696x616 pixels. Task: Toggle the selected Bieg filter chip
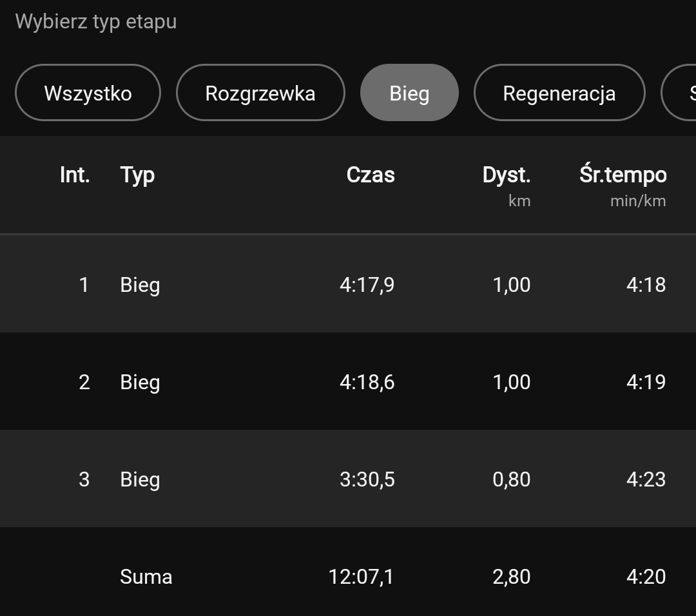point(409,93)
